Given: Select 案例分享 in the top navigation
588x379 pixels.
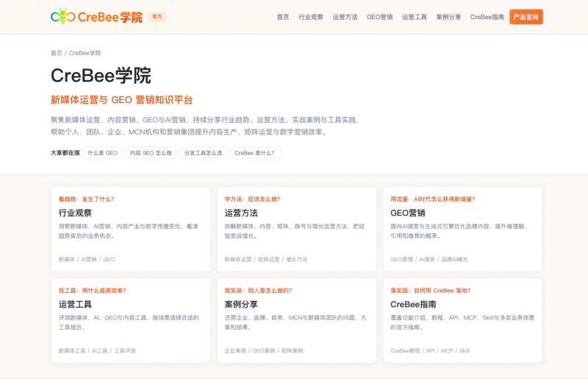Looking at the screenshot, I should click(448, 17).
